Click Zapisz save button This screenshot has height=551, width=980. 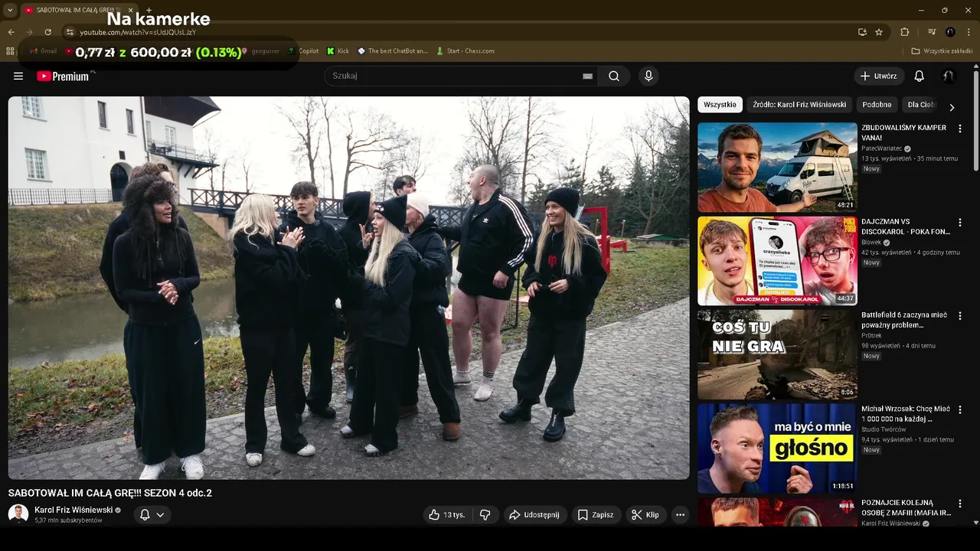596,515
